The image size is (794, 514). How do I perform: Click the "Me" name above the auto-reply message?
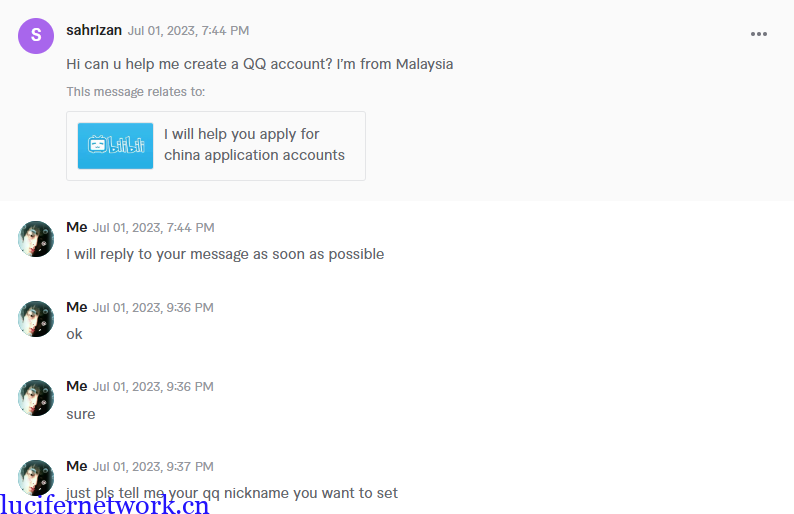pyautogui.click(x=77, y=227)
